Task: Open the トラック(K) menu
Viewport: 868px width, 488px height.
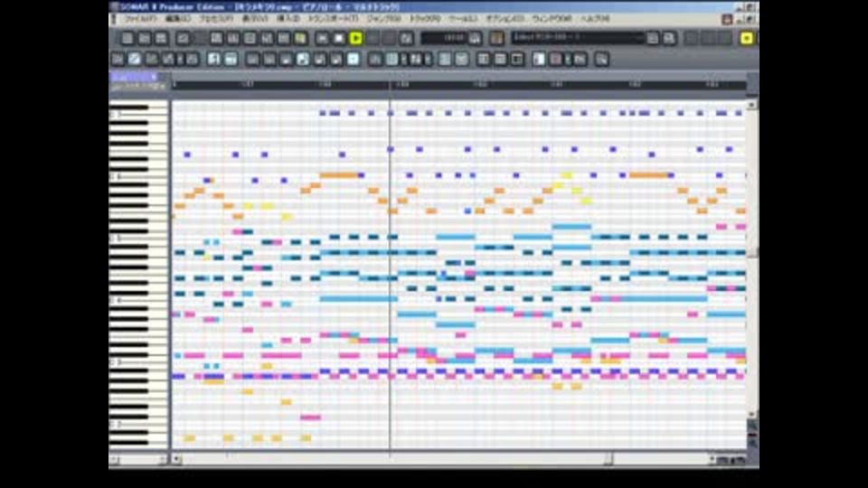Action: pyautogui.click(x=425, y=19)
